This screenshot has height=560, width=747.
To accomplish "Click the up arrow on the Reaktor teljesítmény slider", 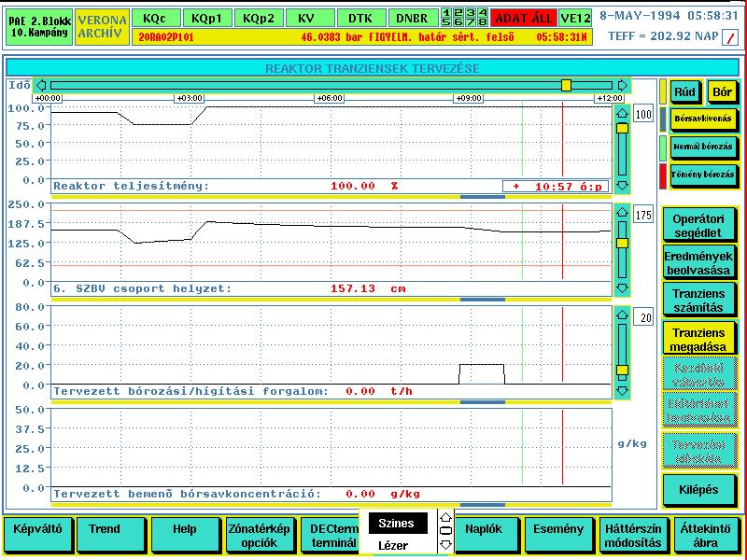I will (x=622, y=113).
